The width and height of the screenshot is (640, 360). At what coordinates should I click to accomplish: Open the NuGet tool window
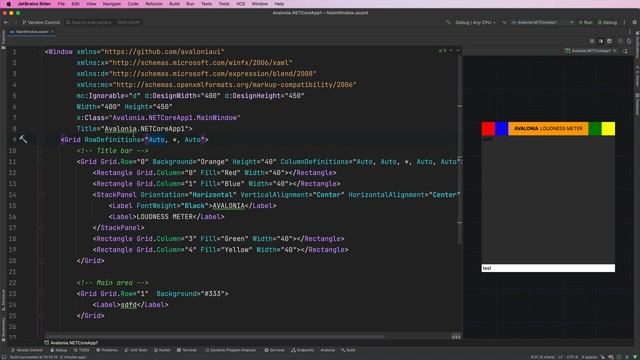click(x=162, y=350)
